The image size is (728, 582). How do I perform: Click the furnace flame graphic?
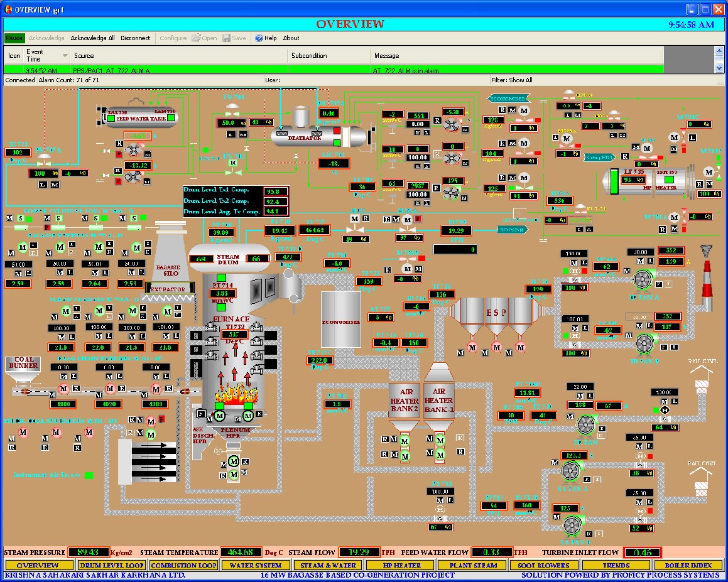[x=236, y=394]
